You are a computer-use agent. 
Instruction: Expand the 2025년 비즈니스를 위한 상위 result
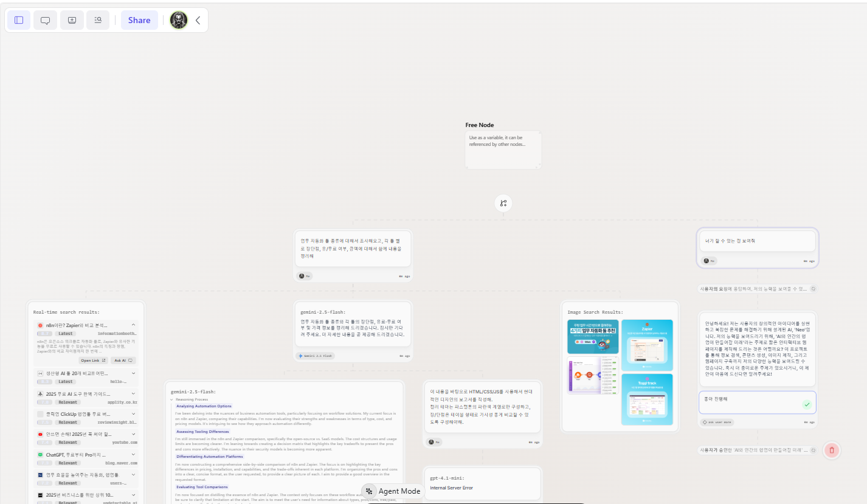pyautogui.click(x=133, y=495)
